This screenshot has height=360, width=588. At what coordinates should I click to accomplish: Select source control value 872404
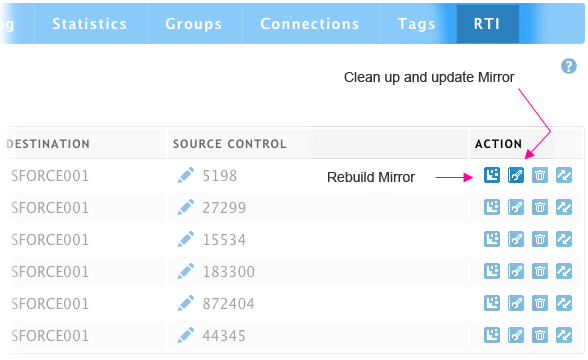(x=229, y=304)
